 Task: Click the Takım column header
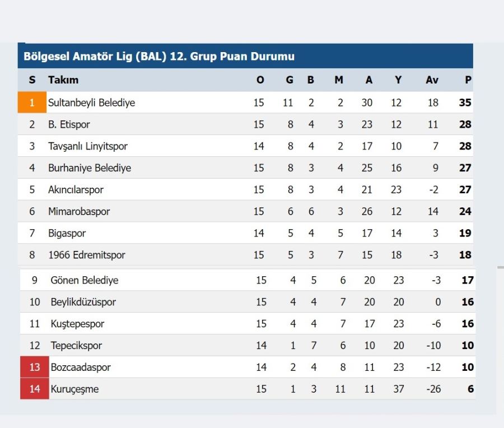click(x=63, y=80)
